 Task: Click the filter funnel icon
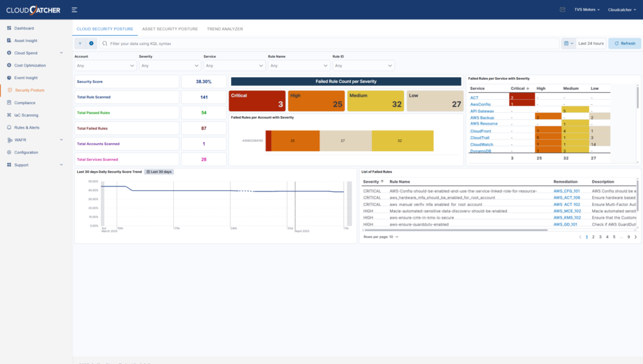coord(80,43)
